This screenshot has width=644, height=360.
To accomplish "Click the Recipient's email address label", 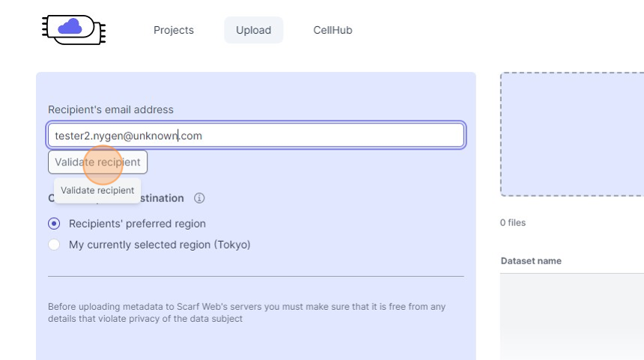I will coord(111,110).
